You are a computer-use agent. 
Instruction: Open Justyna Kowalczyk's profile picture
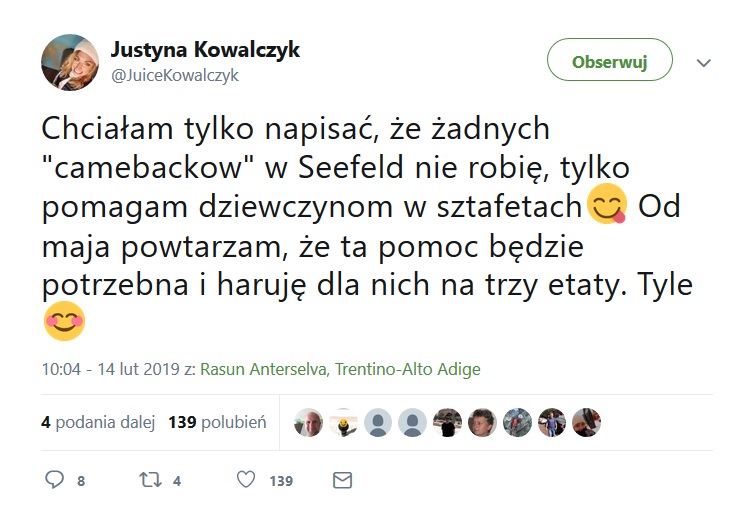[x=70, y=61]
